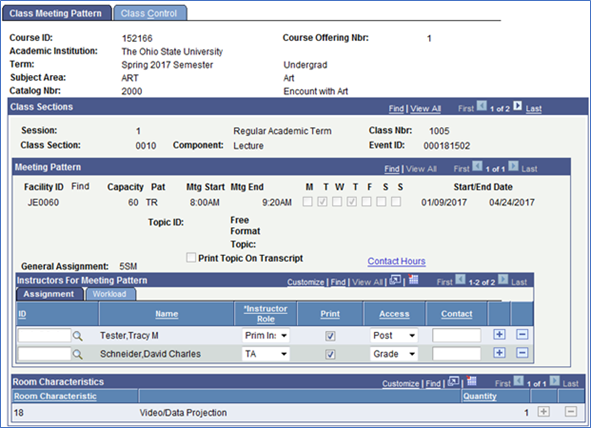Click Contact field for Schneider row

pyautogui.click(x=457, y=354)
